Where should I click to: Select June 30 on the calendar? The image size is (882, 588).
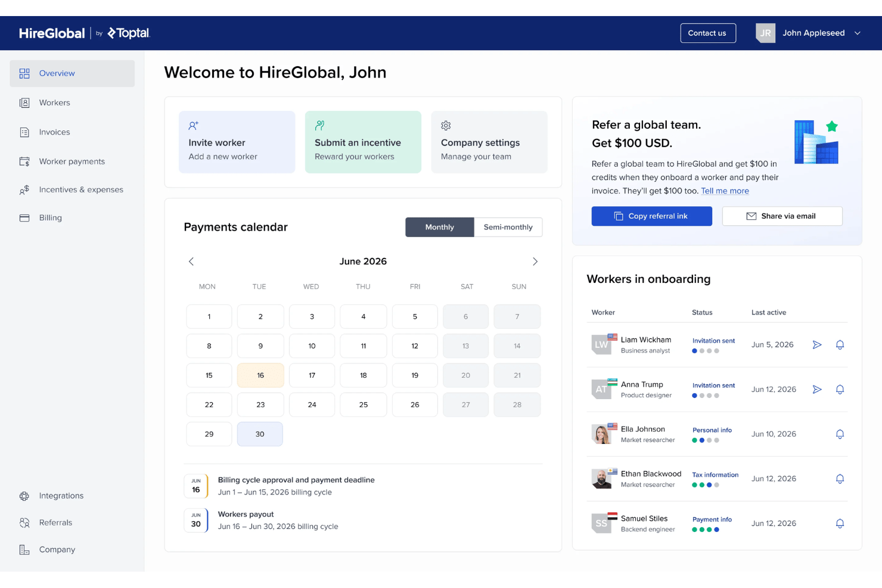tap(260, 434)
